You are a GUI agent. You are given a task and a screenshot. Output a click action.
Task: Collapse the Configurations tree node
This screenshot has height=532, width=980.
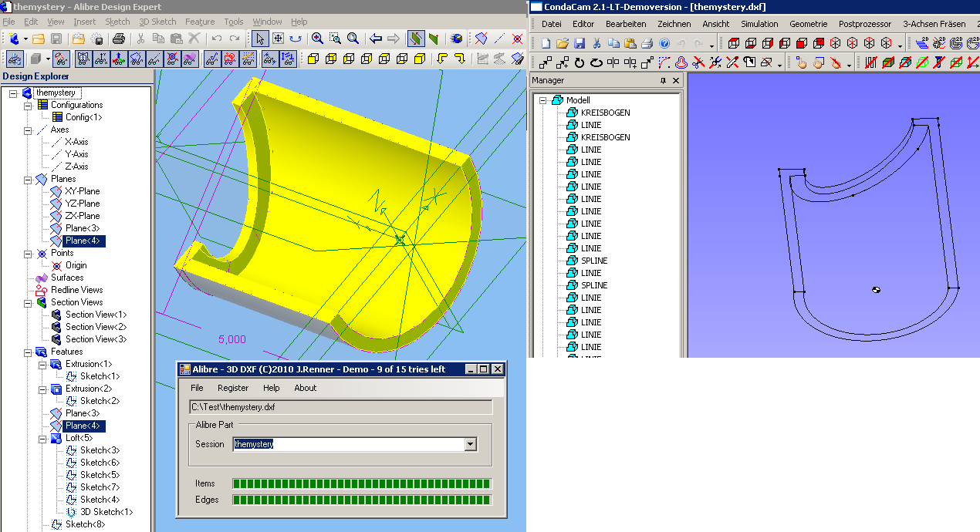coord(28,105)
